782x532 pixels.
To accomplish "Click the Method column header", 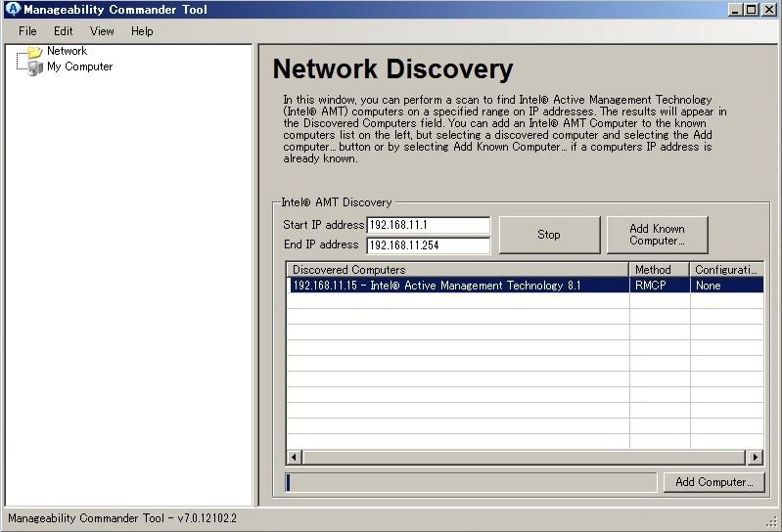I will click(x=660, y=270).
